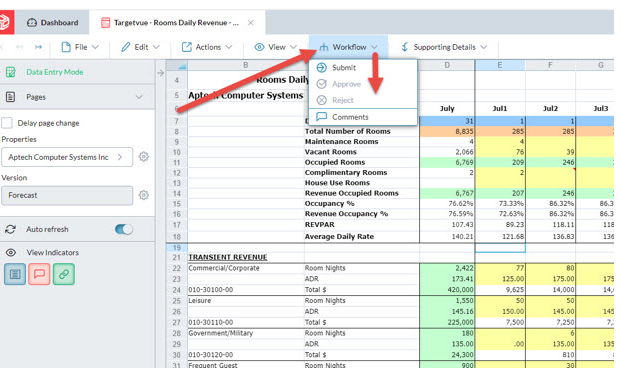Screen dimensions: 620x388
Task: Click the File menu chevron
Action: pyautogui.click(x=95, y=47)
